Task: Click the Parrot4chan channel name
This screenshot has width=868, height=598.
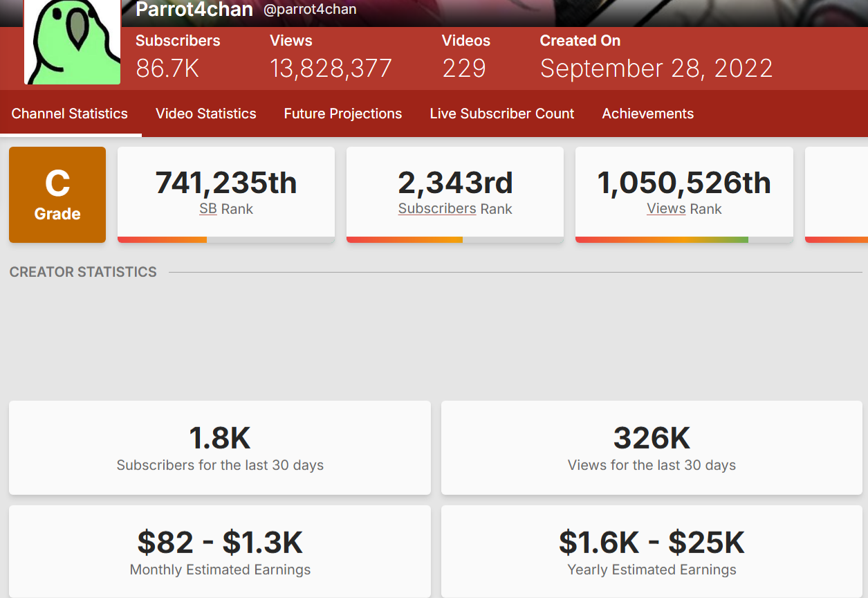Action: tap(194, 10)
